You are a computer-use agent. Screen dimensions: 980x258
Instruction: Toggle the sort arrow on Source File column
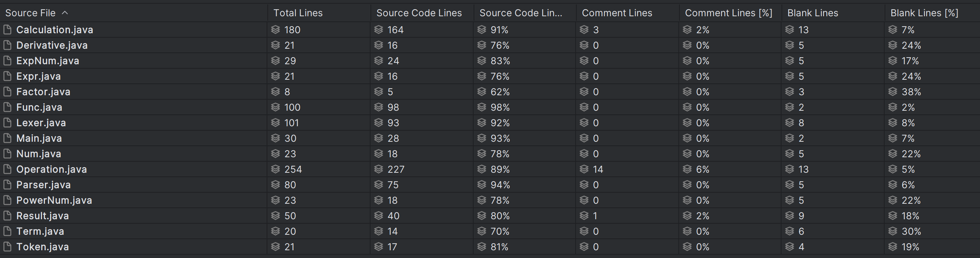65,13
